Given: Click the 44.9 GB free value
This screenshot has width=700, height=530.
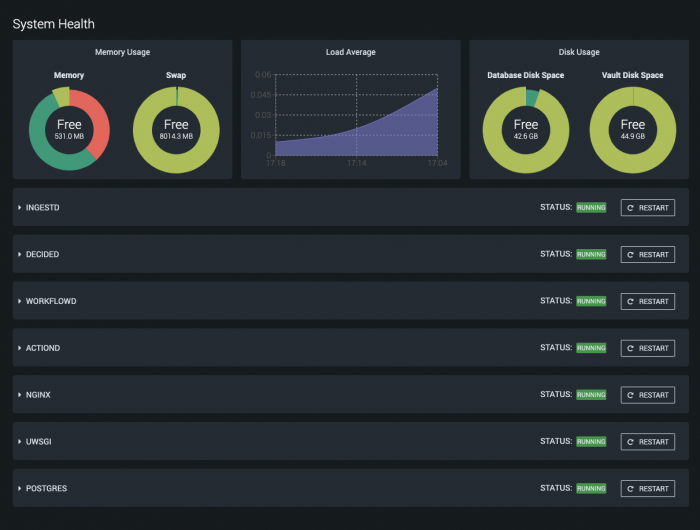Looking at the screenshot, I should pyautogui.click(x=633, y=136).
